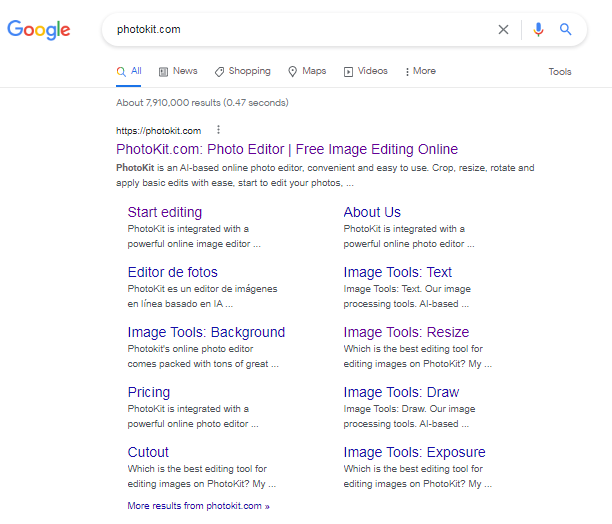
Task: Click the blue magnifier search icon
Action: click(x=566, y=30)
